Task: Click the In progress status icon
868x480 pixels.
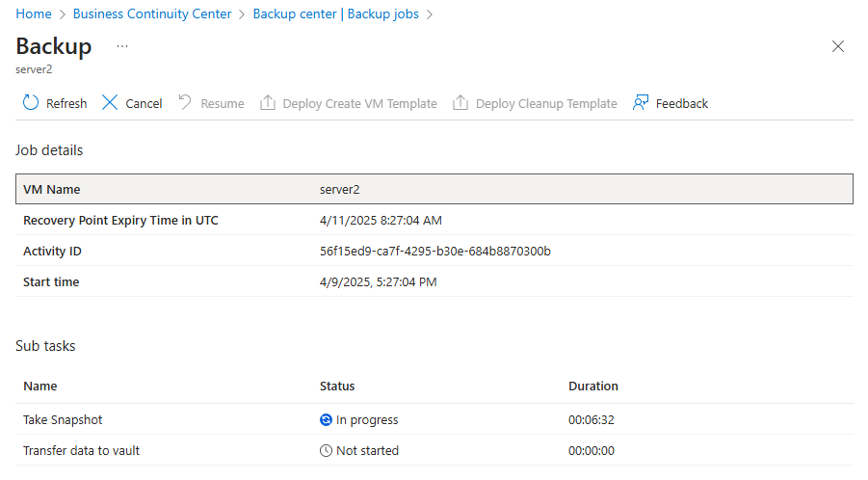Action: (x=326, y=420)
